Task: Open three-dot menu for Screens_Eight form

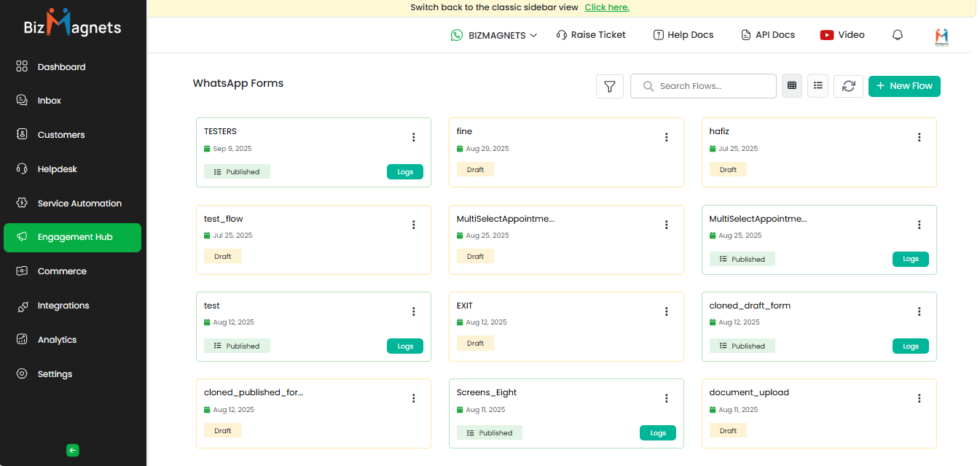Action: tap(666, 398)
